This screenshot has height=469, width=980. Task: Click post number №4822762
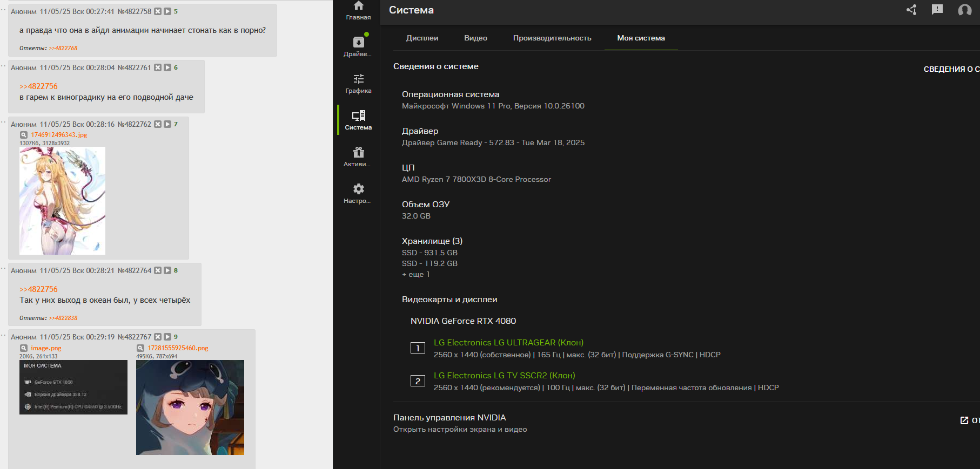click(x=135, y=124)
